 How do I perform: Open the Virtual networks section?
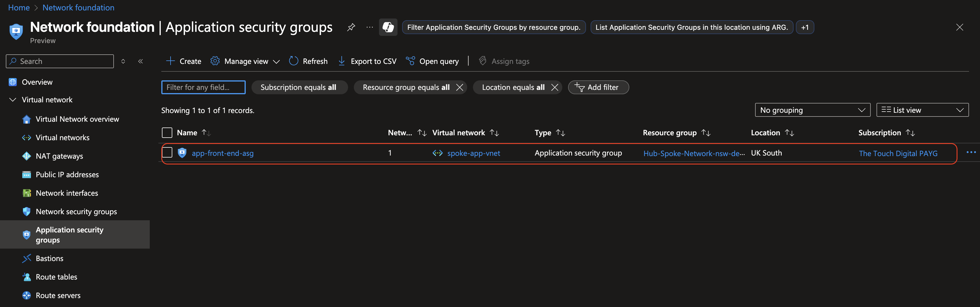tap(62, 137)
